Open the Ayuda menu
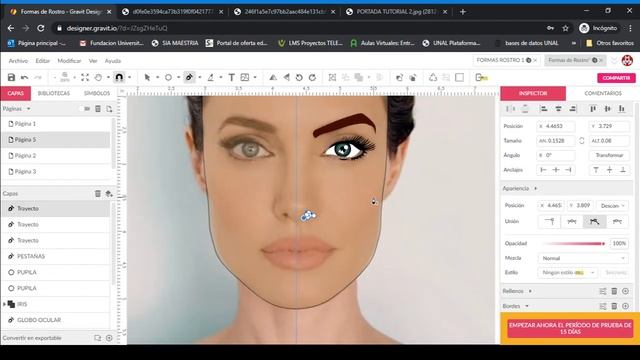 (x=113, y=61)
